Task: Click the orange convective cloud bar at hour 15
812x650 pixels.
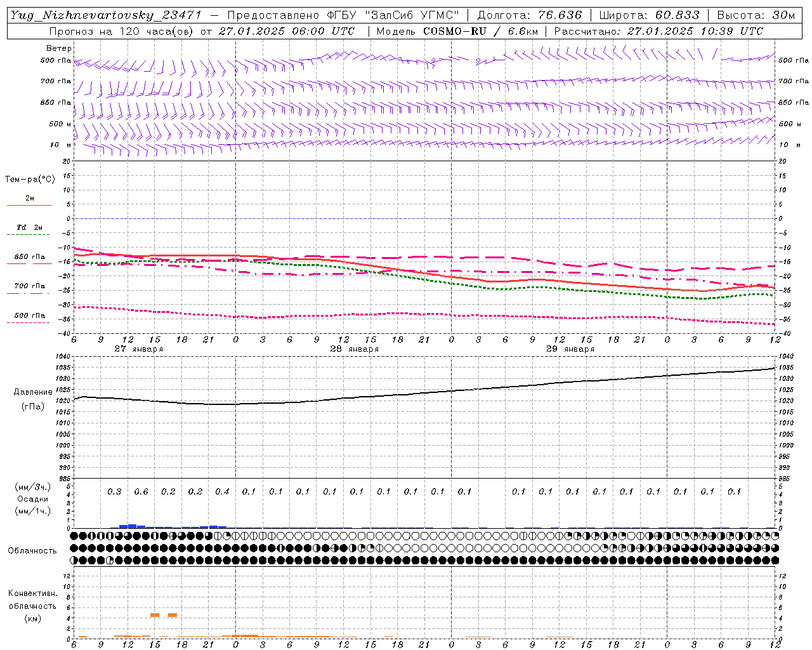Action: (x=155, y=615)
